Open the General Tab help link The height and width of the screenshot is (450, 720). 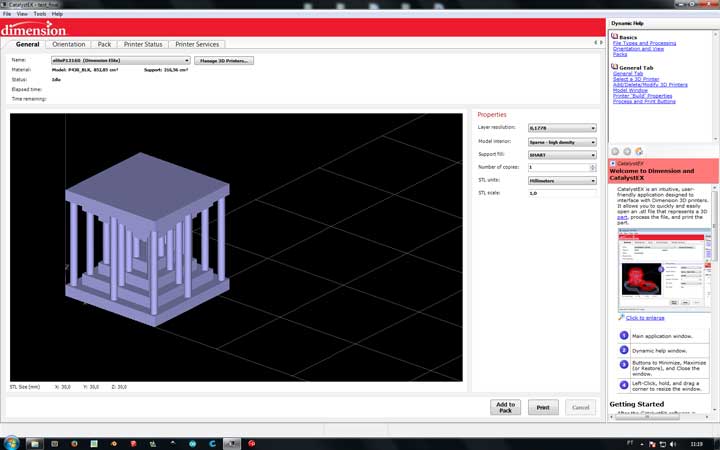tap(628, 73)
